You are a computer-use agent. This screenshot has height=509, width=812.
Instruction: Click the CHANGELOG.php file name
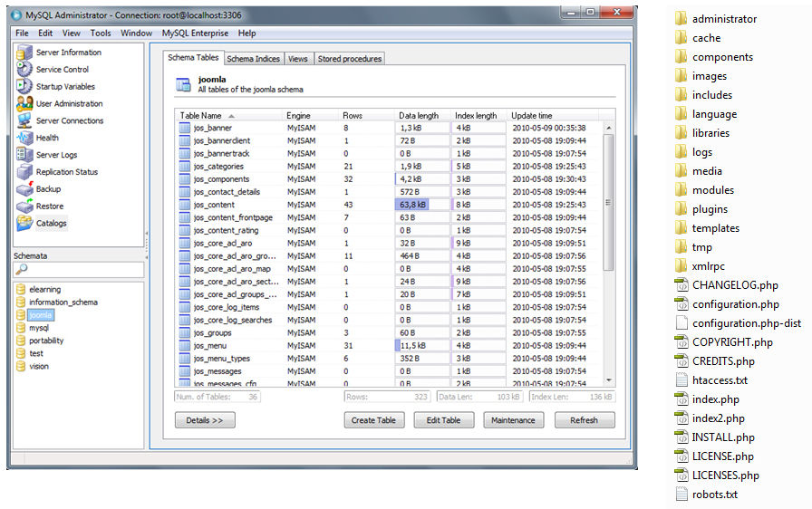[x=735, y=285]
